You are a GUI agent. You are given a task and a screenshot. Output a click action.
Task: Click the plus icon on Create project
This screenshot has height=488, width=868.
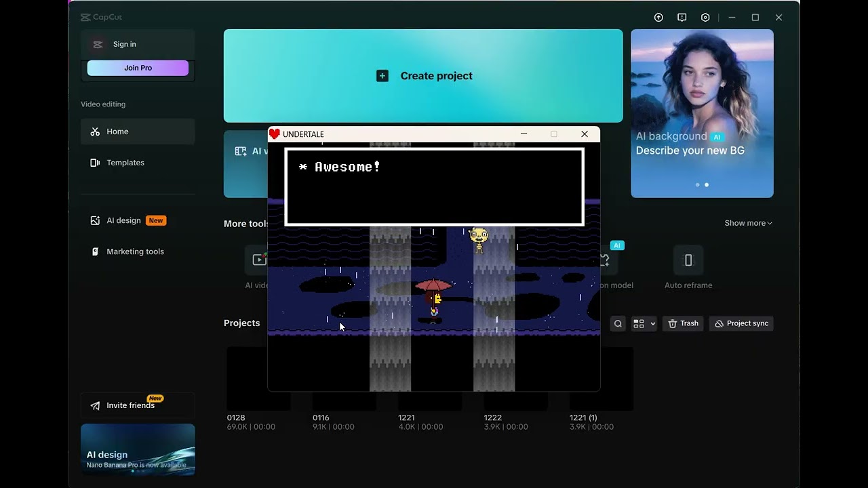click(x=382, y=76)
